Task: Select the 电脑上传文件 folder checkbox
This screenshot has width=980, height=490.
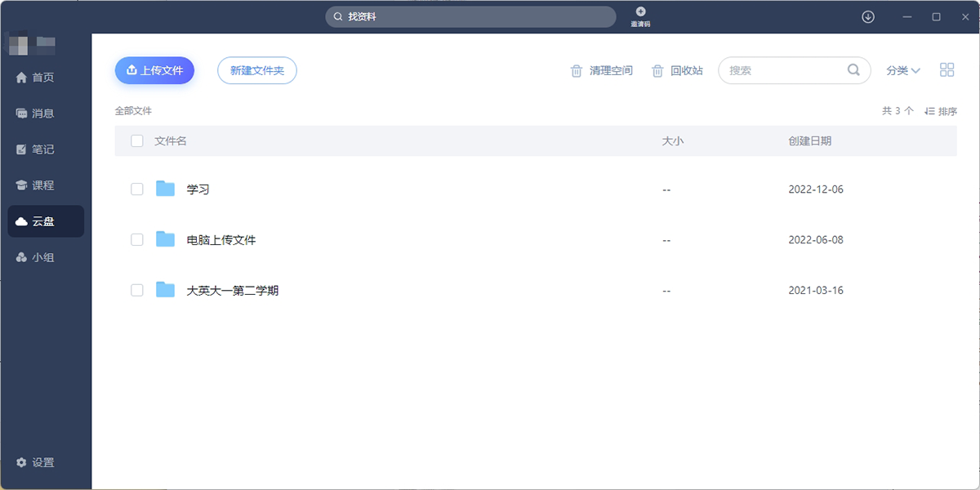Action: 137,240
